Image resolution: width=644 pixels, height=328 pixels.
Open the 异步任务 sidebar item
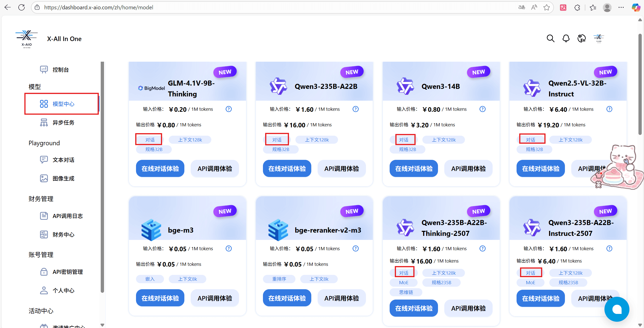(x=63, y=123)
